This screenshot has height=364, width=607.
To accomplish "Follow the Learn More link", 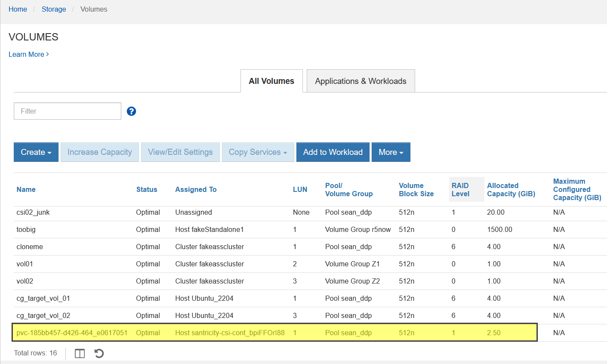I will (29, 54).
